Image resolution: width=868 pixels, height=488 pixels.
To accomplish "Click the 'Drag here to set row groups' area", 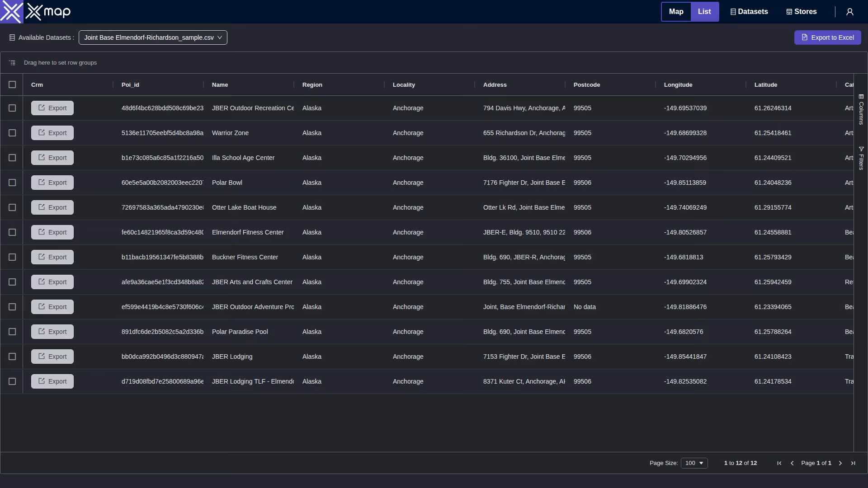I will (x=60, y=63).
